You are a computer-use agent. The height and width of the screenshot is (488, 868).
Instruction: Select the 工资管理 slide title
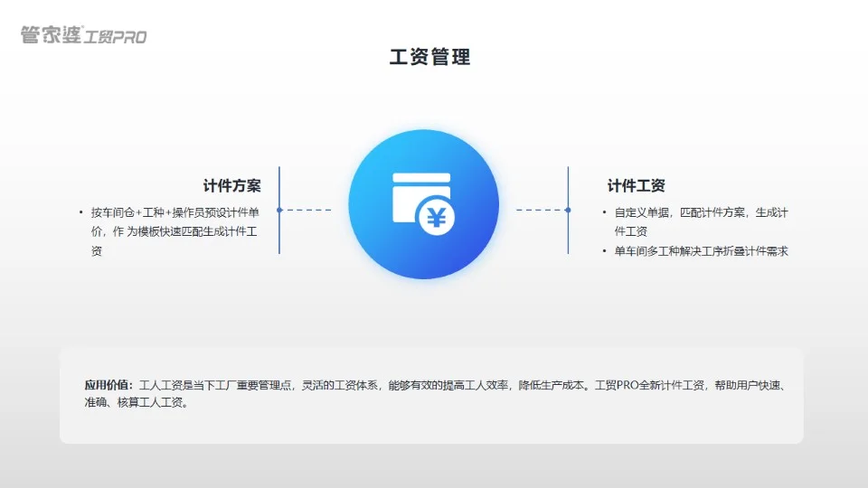point(429,56)
